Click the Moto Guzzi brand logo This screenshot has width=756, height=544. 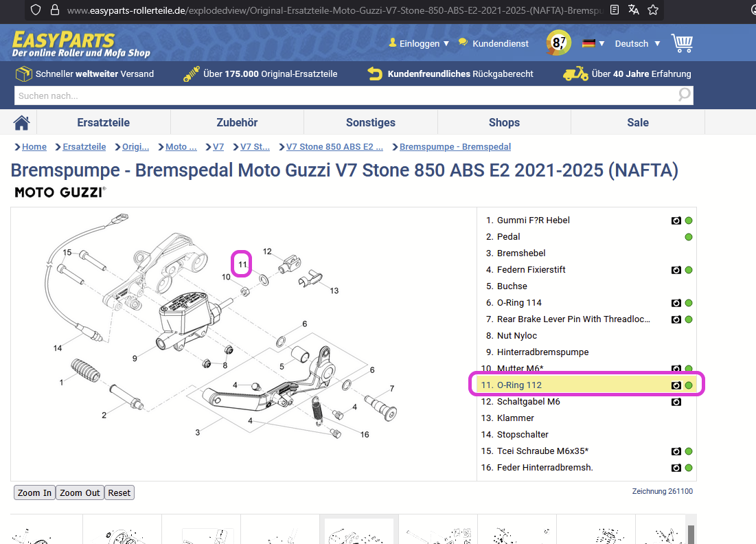(60, 192)
